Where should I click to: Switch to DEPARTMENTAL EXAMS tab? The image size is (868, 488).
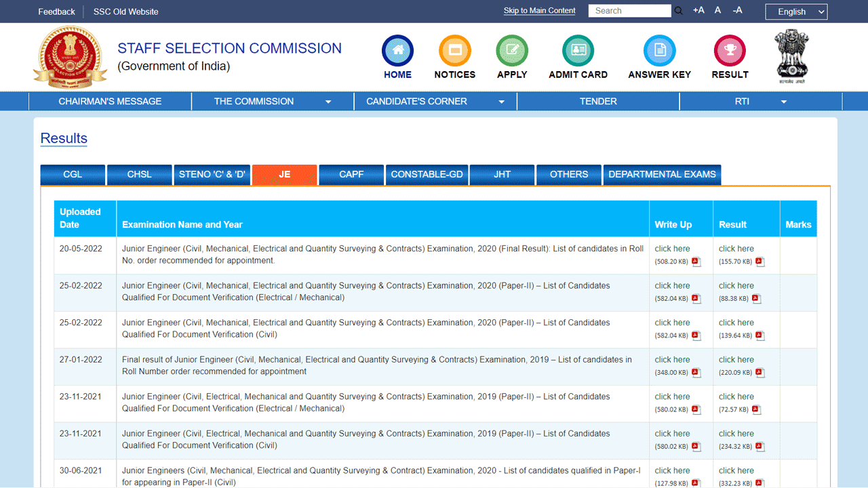pyautogui.click(x=662, y=175)
